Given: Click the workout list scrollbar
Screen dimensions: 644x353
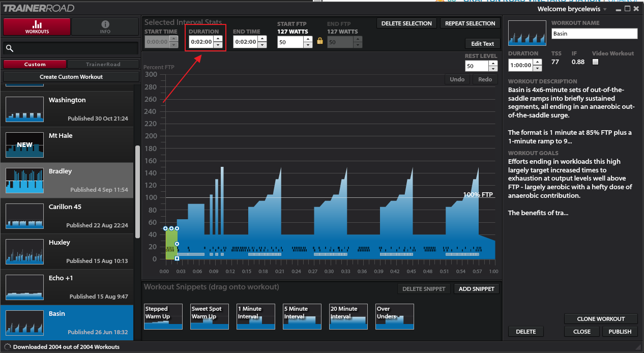Looking at the screenshot, I should [x=137, y=192].
